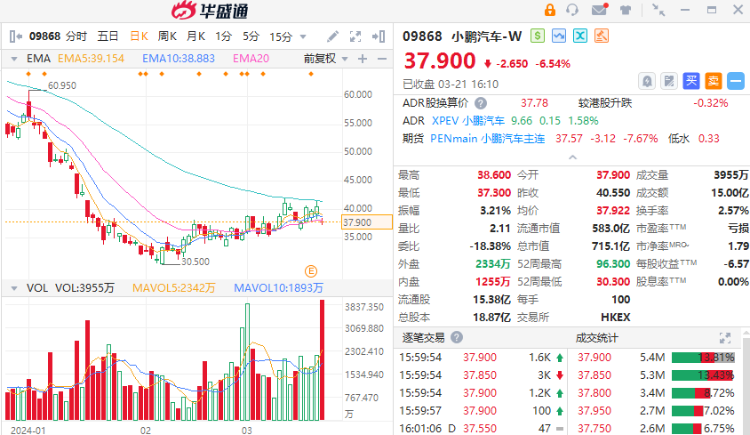Click the 逐笔交易 tab header
This screenshot has width=750, height=435.
coord(423,338)
